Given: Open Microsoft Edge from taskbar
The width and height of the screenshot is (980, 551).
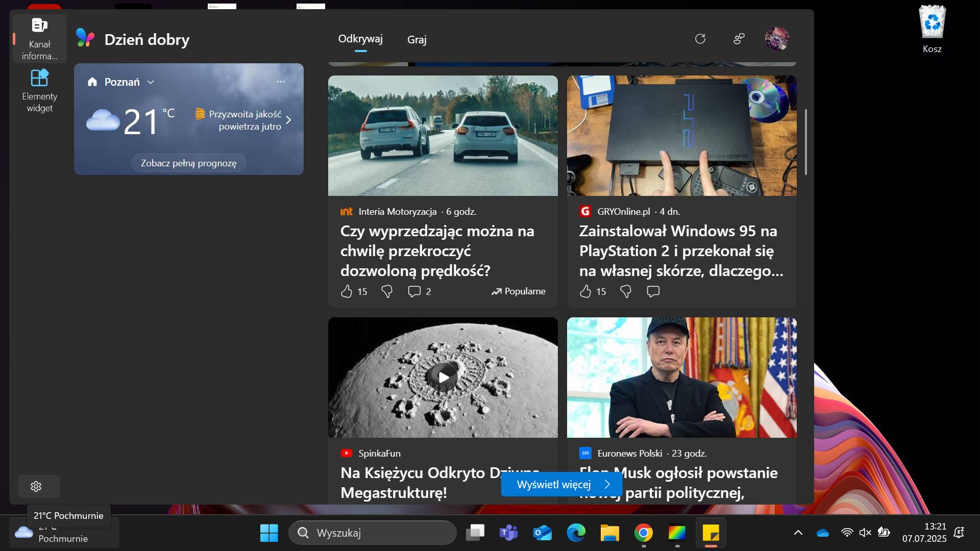Looking at the screenshot, I should [x=576, y=533].
